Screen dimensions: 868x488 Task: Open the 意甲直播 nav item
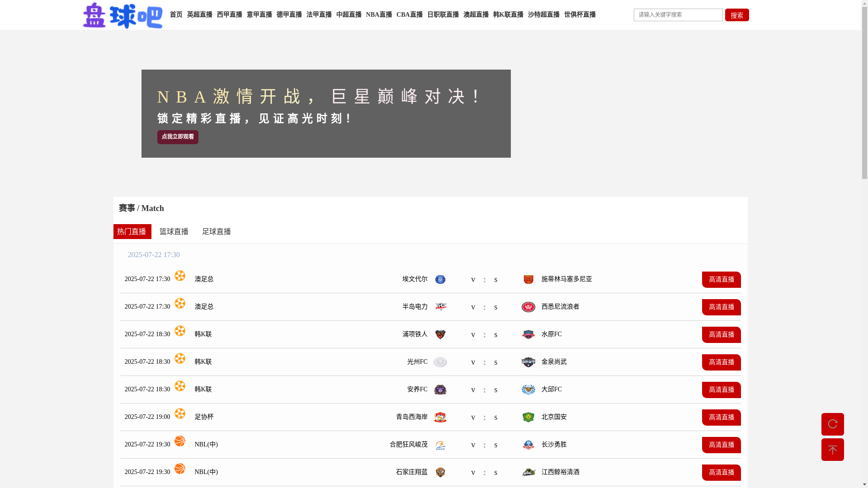coord(259,15)
